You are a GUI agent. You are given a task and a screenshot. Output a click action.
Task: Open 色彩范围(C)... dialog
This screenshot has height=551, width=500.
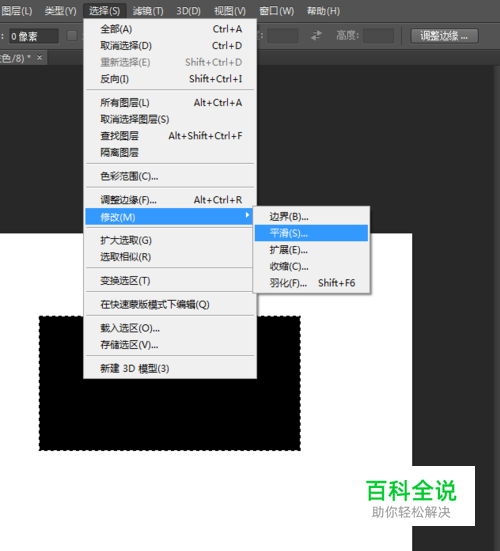click(170, 176)
